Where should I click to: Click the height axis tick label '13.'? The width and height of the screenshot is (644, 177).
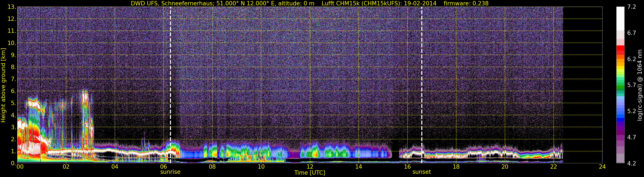point(12,7)
